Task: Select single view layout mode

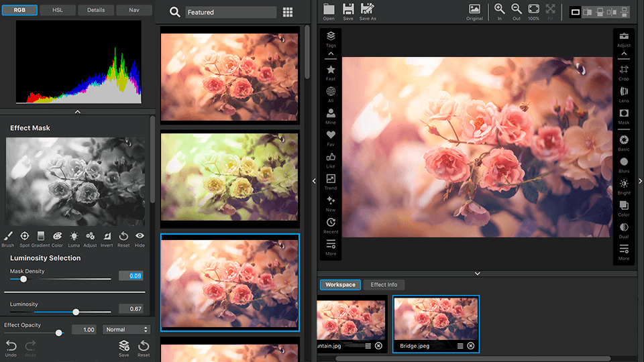Action: (576, 12)
